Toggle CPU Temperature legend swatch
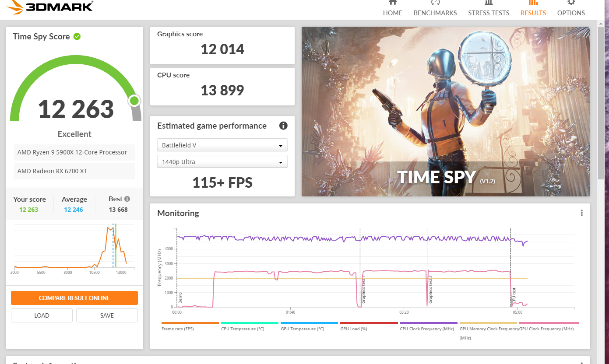609x364 pixels. tap(250, 323)
